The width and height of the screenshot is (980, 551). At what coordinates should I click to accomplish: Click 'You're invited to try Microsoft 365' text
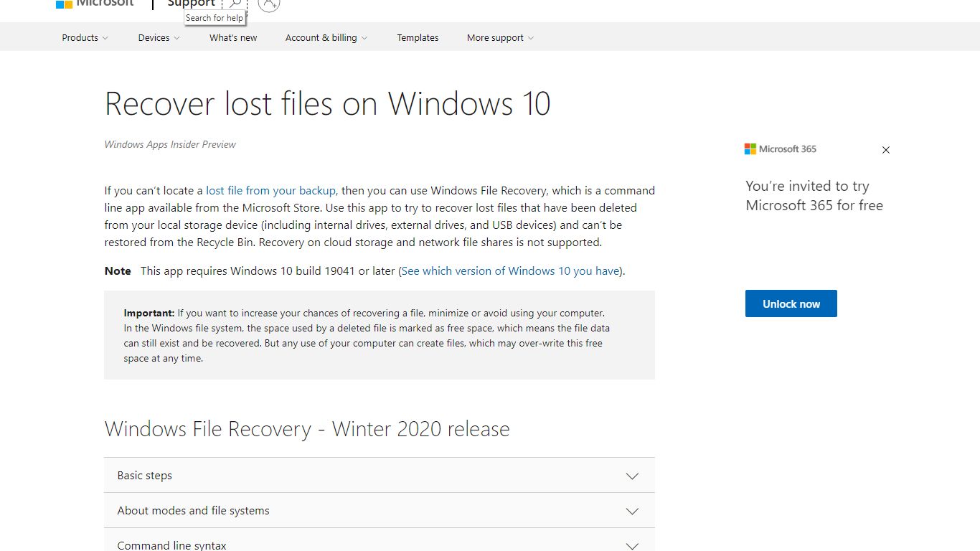tap(814, 196)
